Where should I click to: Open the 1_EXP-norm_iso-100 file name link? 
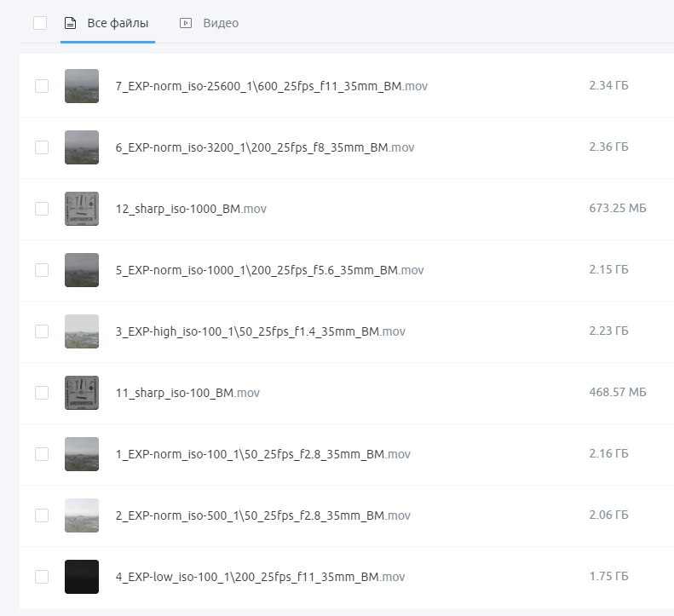262,454
